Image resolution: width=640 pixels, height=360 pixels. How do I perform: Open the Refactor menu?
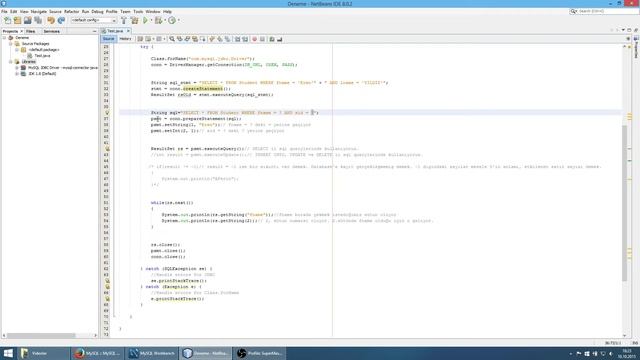(x=71, y=11)
